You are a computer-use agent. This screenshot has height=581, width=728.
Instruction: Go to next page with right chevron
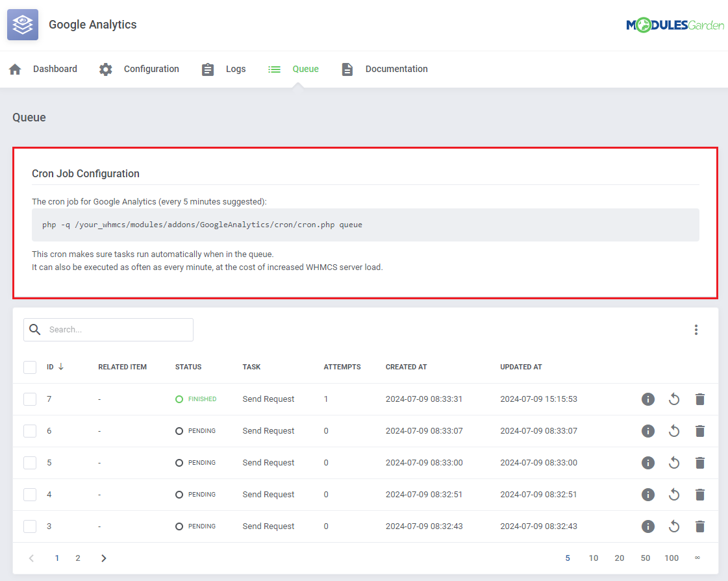tap(103, 558)
